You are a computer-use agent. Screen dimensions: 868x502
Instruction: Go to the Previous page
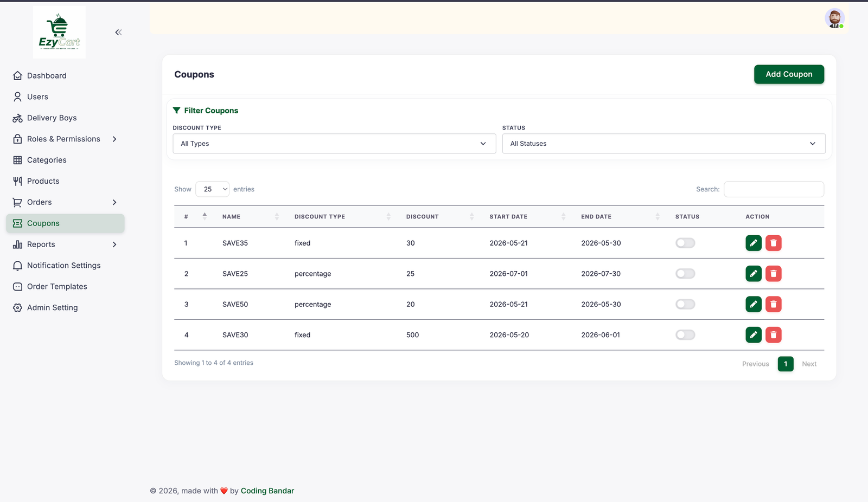(x=755, y=364)
